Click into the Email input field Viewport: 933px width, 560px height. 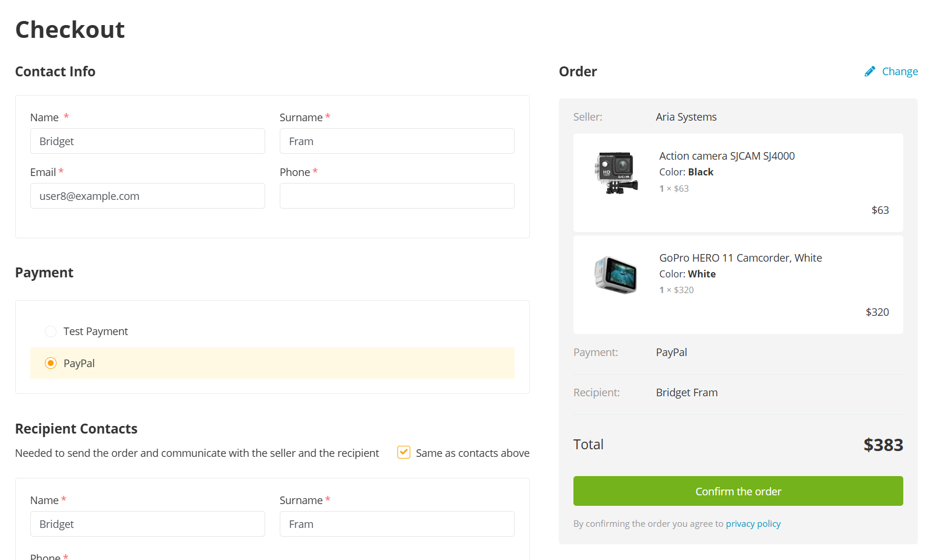pyautogui.click(x=147, y=196)
